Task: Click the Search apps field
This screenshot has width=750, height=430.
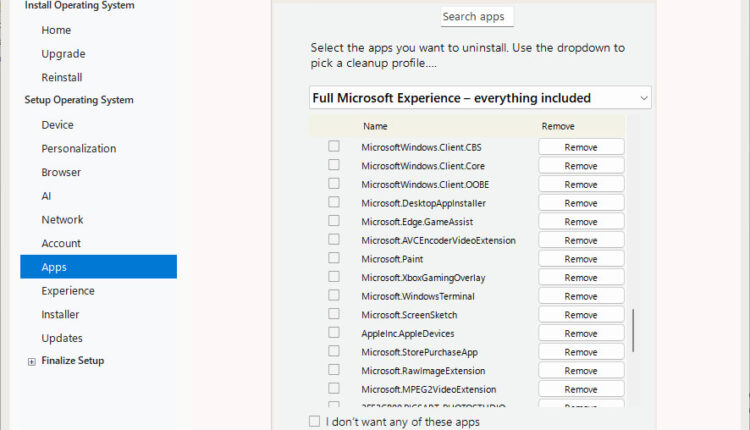Action: tap(477, 17)
